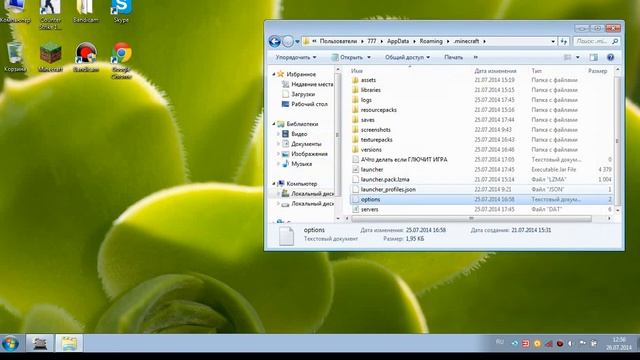Click the file list horizontal scrollbar
Image resolution: width=640 pixels, height=360 pixels.
[x=471, y=219]
